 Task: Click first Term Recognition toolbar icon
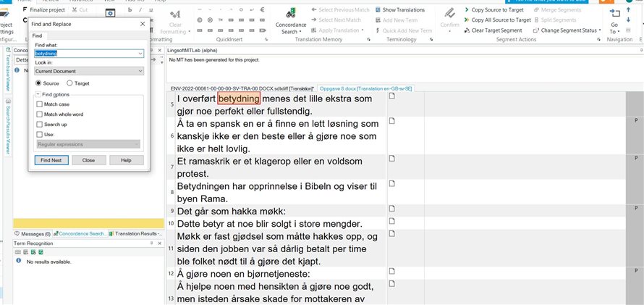click(x=17, y=252)
